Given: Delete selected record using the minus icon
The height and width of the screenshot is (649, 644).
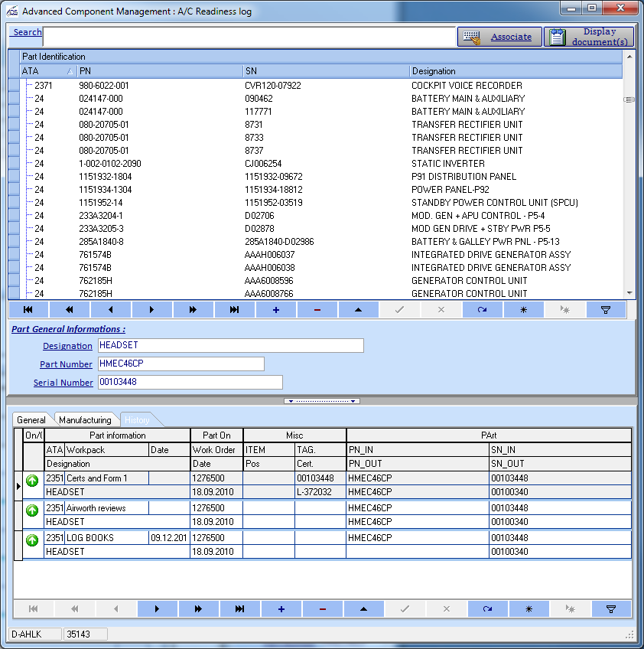Looking at the screenshot, I should click(317, 309).
